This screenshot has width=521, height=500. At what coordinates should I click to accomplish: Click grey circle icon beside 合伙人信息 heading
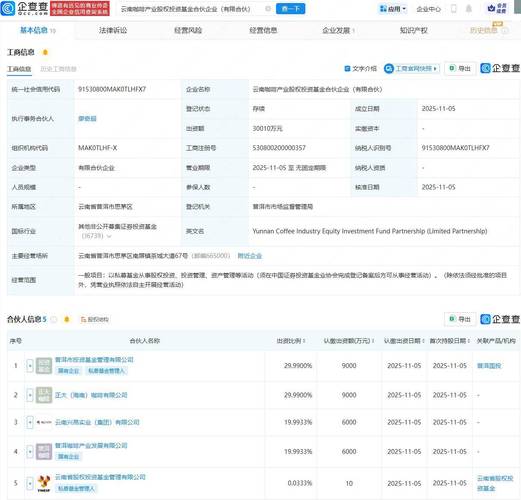pos(54,319)
